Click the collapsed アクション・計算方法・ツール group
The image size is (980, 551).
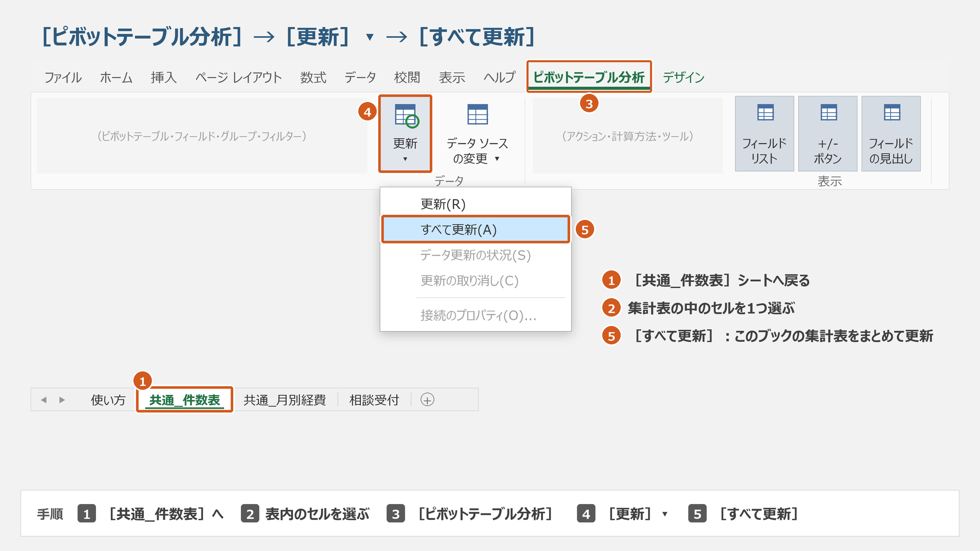pos(628,136)
